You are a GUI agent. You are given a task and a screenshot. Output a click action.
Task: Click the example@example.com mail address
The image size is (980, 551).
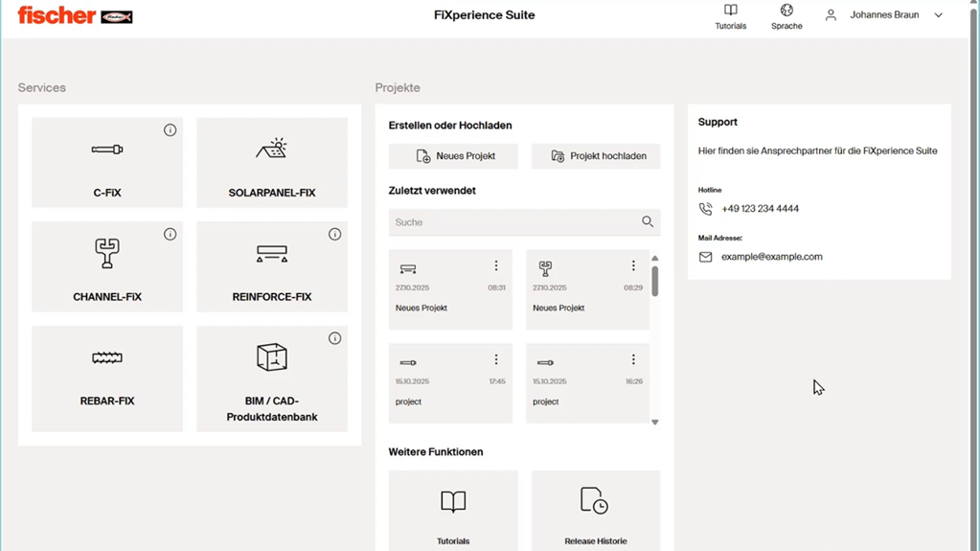pyautogui.click(x=771, y=257)
